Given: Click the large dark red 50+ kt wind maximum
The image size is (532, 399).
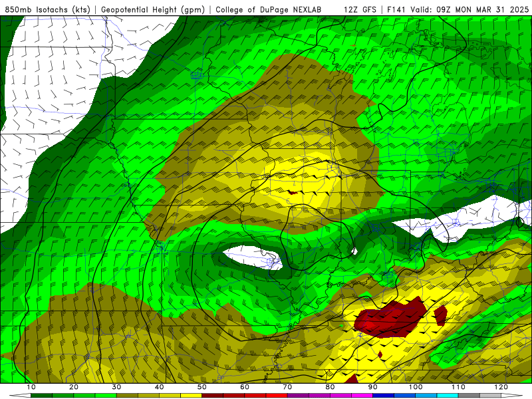Looking at the screenshot, I should pyautogui.click(x=390, y=319).
